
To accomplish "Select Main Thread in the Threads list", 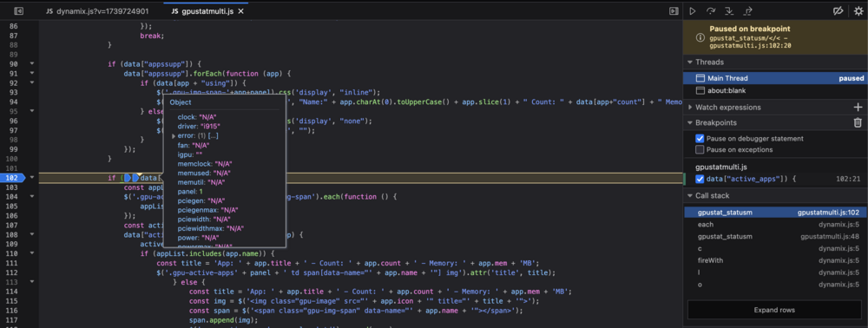I will 775,79.
